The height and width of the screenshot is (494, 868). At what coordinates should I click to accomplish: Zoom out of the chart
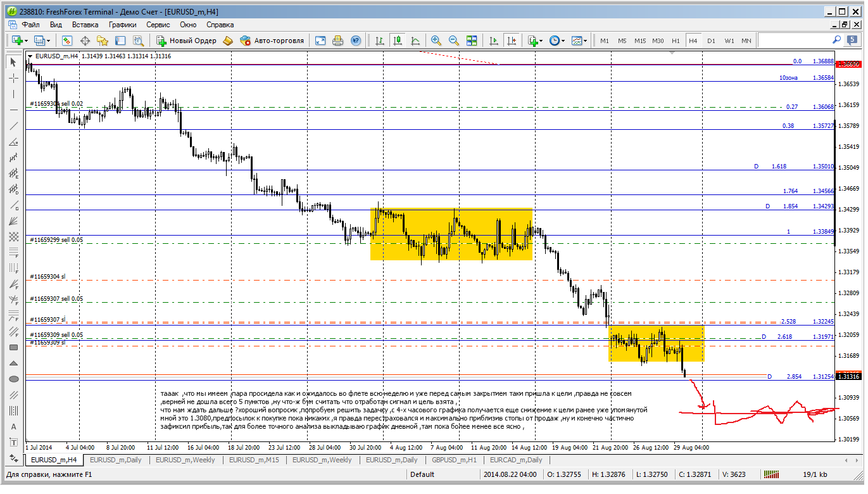click(x=454, y=41)
